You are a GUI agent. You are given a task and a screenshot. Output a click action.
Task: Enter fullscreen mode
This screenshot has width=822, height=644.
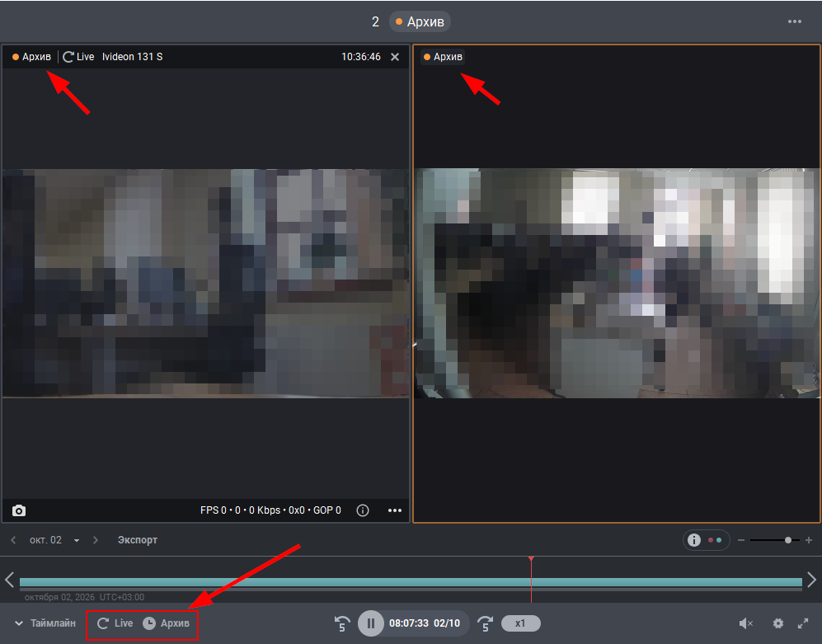coord(803,623)
